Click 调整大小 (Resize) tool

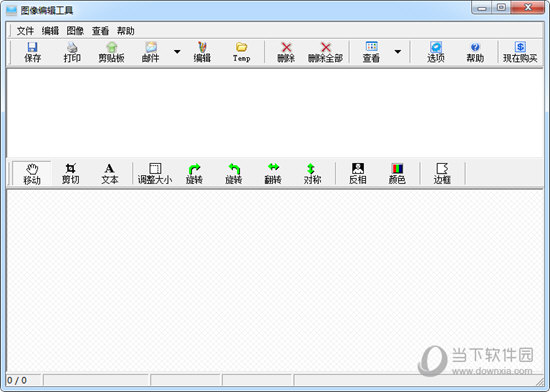(x=155, y=174)
